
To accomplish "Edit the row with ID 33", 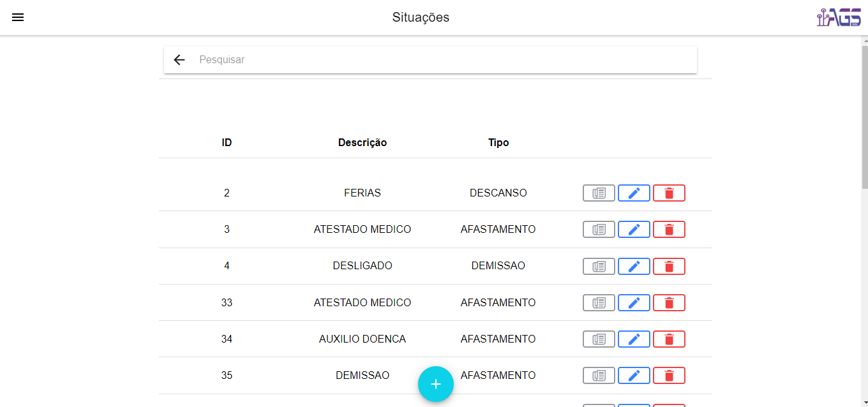I will (634, 302).
